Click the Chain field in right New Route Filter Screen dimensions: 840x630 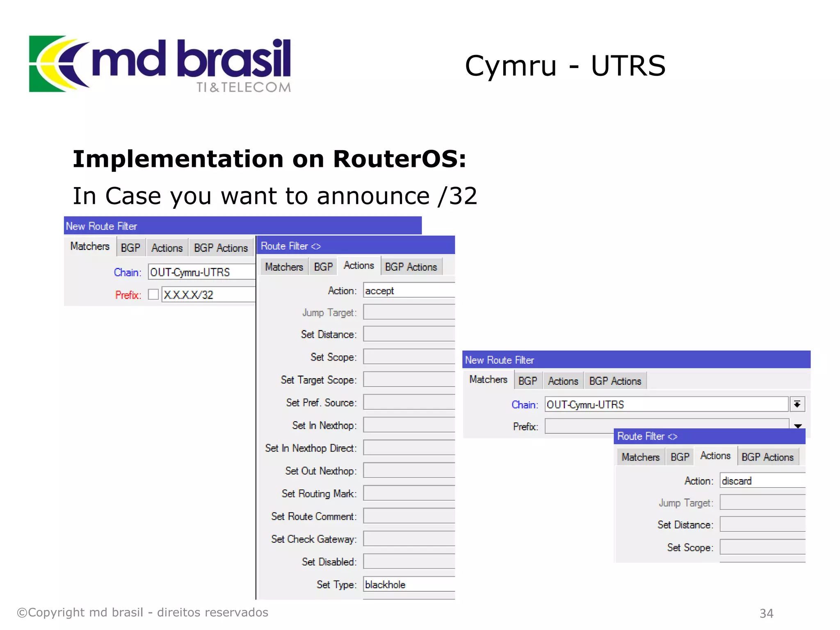(667, 404)
